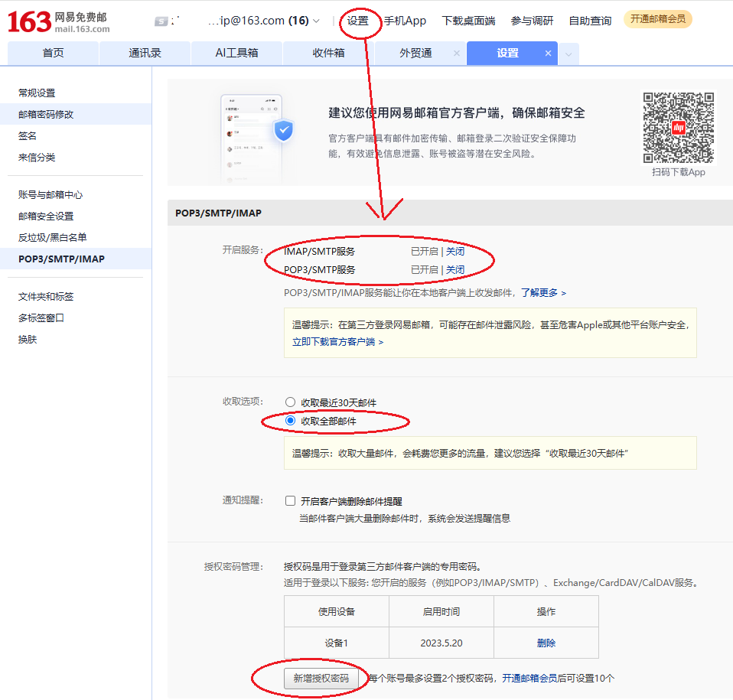The height and width of the screenshot is (700, 733).
Task: Click the 设备1 table cell
Action: 337,643
